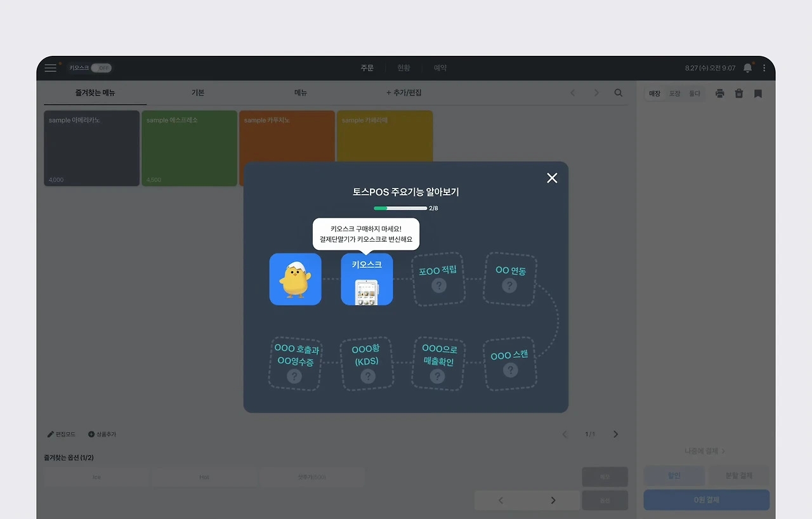Select the 기본 category tab
Screen dimensions: 812x519
click(198, 93)
